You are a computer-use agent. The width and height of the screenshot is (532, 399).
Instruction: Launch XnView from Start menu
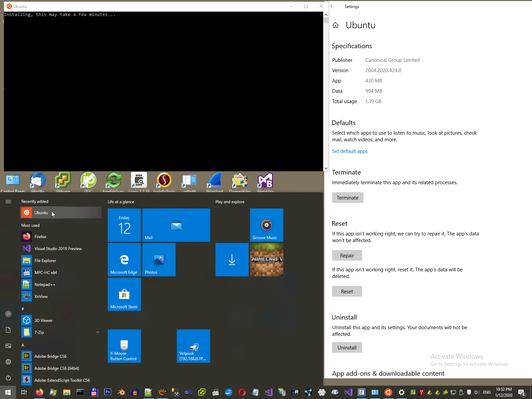tap(61, 297)
